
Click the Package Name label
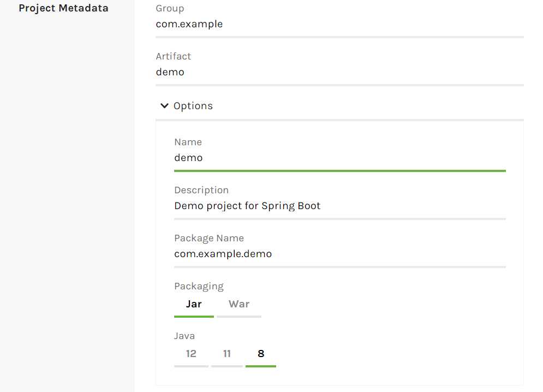[209, 238]
